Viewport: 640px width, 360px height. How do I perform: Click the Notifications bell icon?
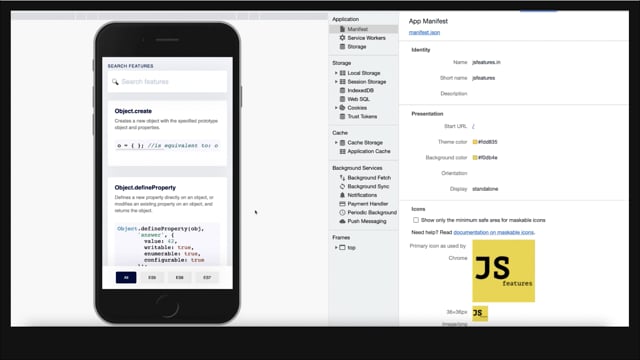[342, 195]
